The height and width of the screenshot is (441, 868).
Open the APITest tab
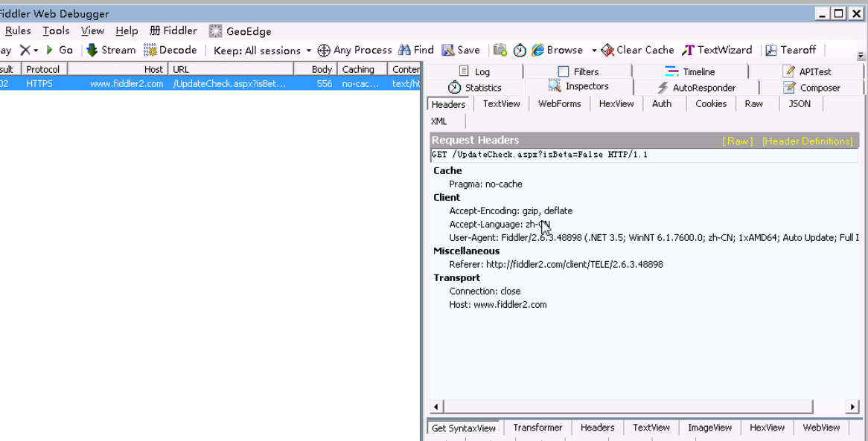pos(806,71)
